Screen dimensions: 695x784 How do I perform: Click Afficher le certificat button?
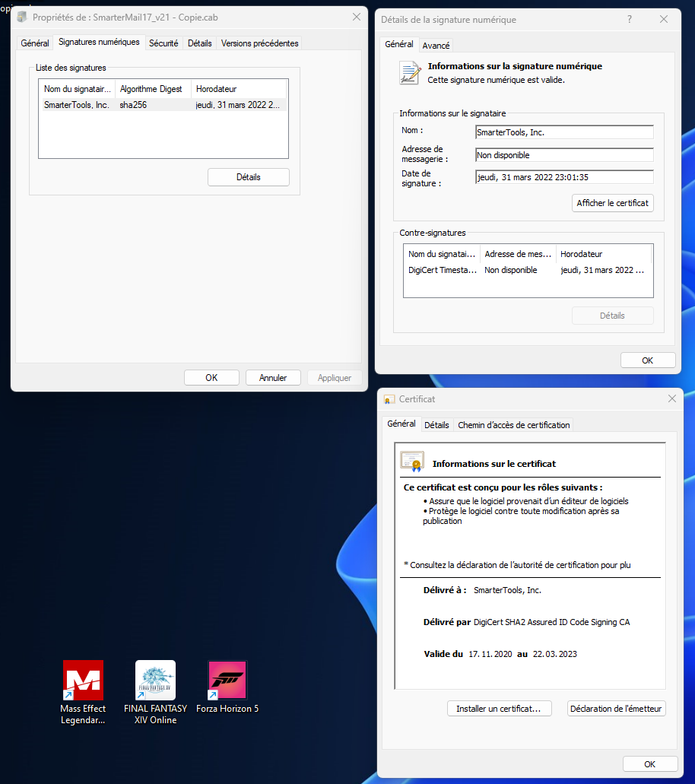(x=612, y=203)
